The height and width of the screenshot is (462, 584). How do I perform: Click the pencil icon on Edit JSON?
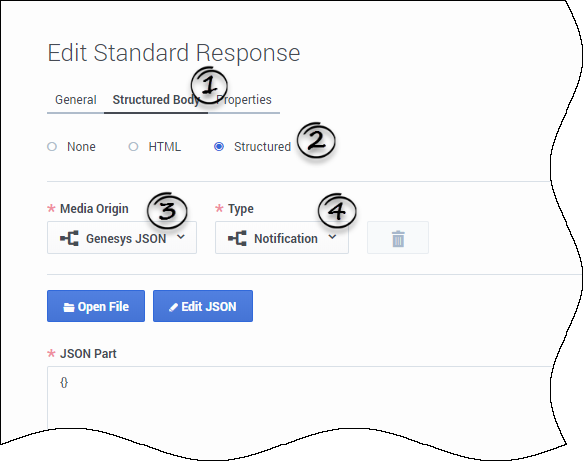(173, 307)
